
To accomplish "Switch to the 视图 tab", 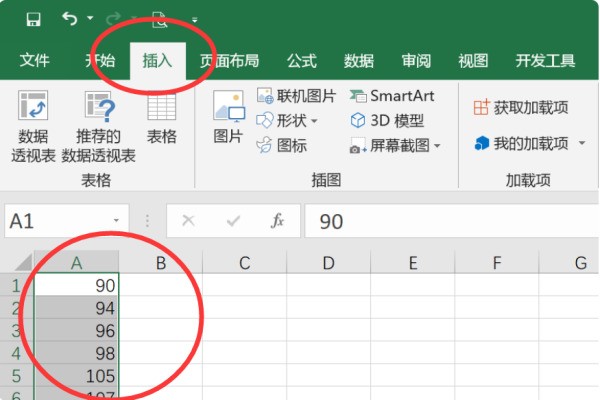I will (474, 60).
